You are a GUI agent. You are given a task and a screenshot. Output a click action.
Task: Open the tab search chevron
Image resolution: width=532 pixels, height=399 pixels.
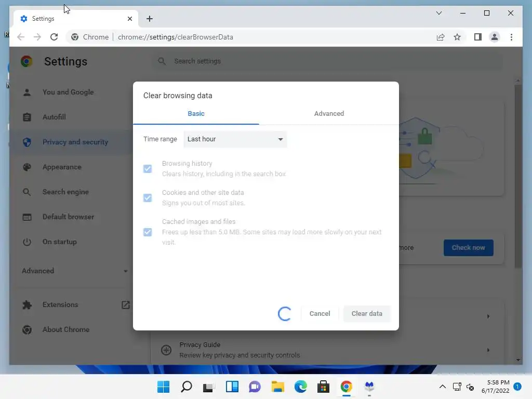click(x=438, y=13)
